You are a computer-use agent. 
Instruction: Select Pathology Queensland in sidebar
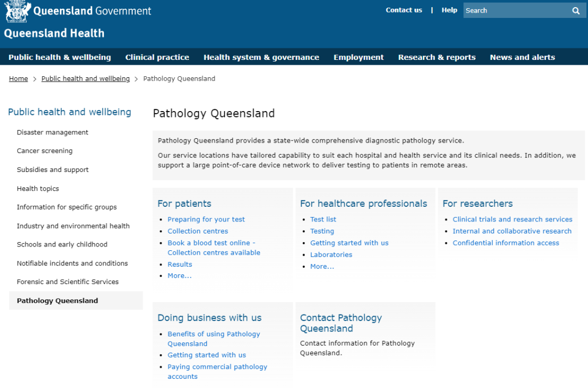[x=76, y=300]
